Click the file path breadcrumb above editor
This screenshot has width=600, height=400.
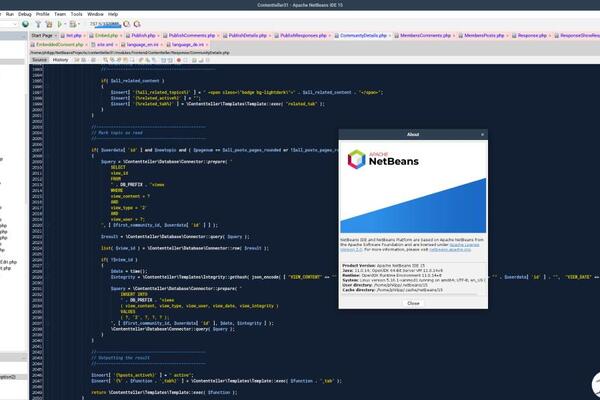coord(130,53)
